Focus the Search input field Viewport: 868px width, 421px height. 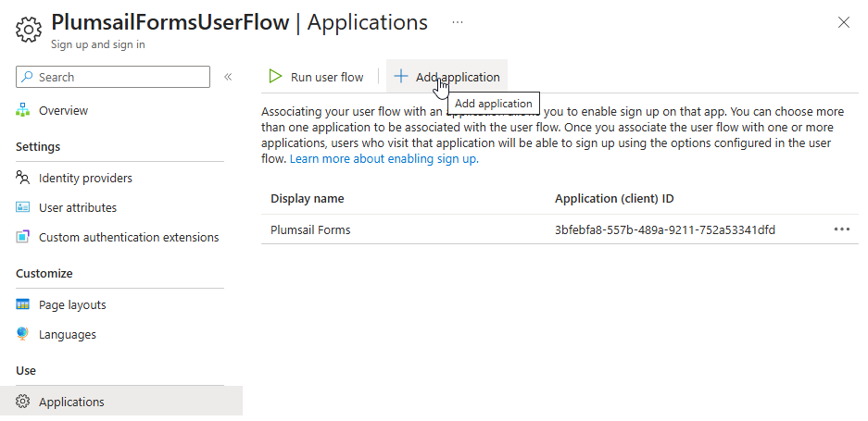click(x=113, y=77)
